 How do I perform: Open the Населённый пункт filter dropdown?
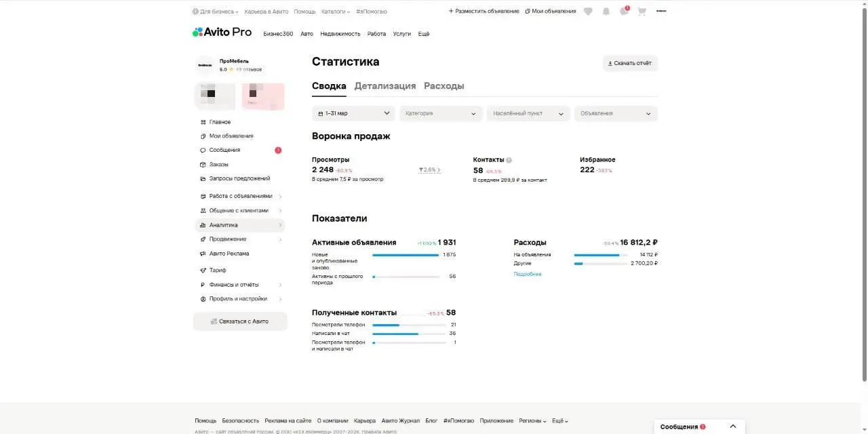point(528,114)
